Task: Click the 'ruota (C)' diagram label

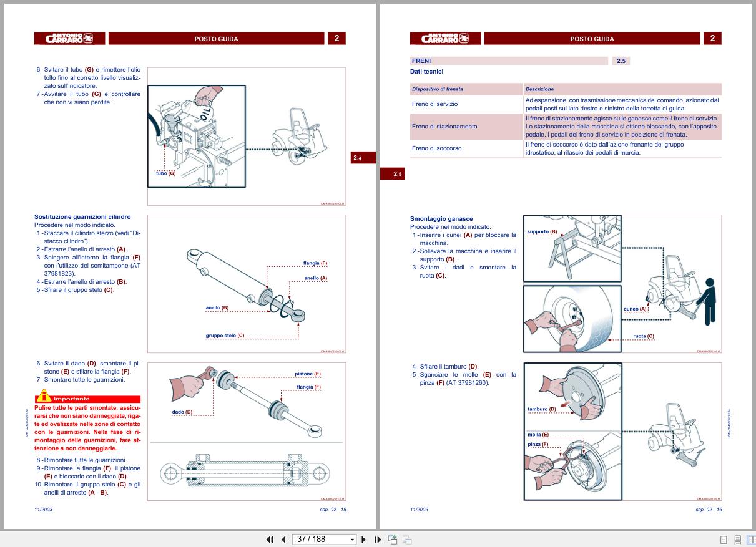Action: tap(644, 336)
